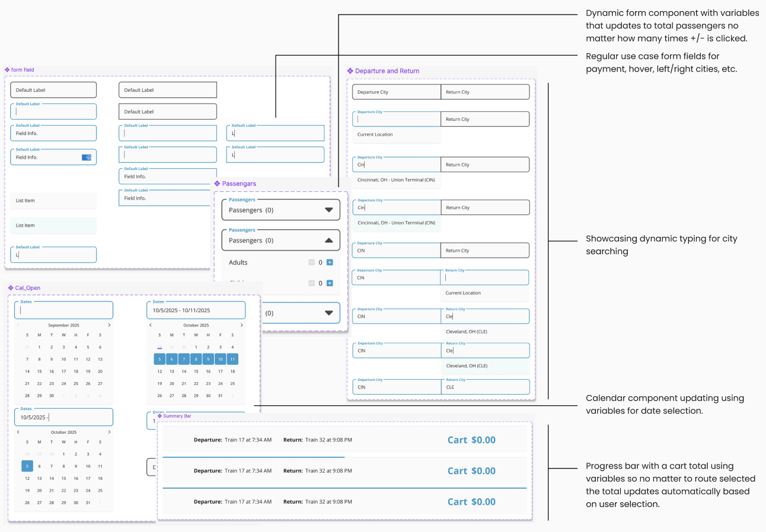Click the 'Adults' label in Passengers panel

click(238, 262)
